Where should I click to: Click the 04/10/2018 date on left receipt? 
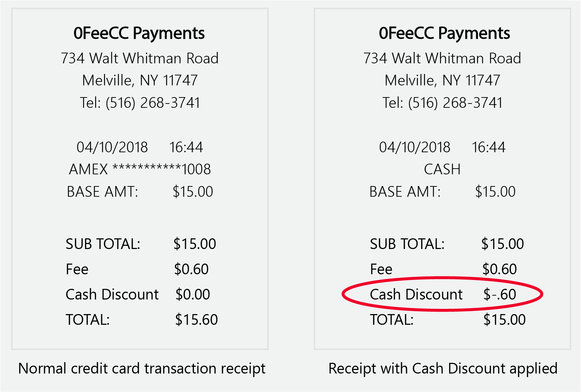pyautogui.click(x=112, y=147)
